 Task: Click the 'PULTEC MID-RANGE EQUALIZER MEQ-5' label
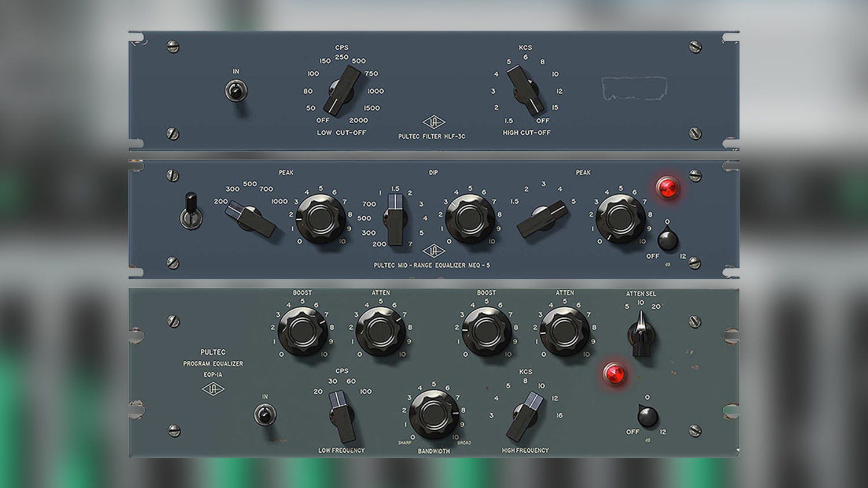pyautogui.click(x=432, y=265)
